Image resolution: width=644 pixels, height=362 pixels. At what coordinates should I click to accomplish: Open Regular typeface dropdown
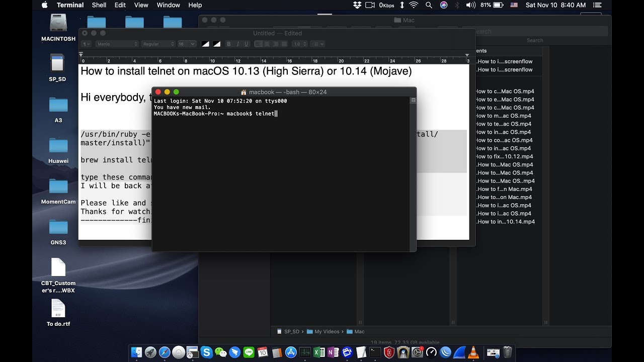[158, 44]
